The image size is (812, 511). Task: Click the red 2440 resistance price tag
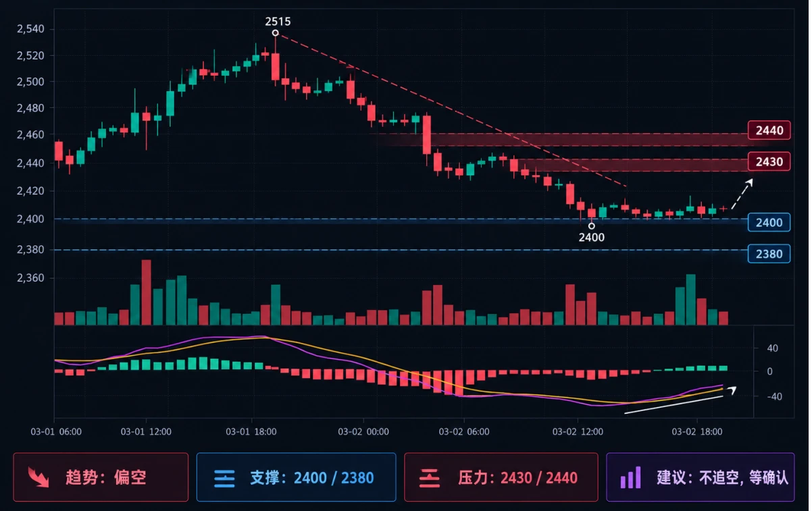click(769, 130)
